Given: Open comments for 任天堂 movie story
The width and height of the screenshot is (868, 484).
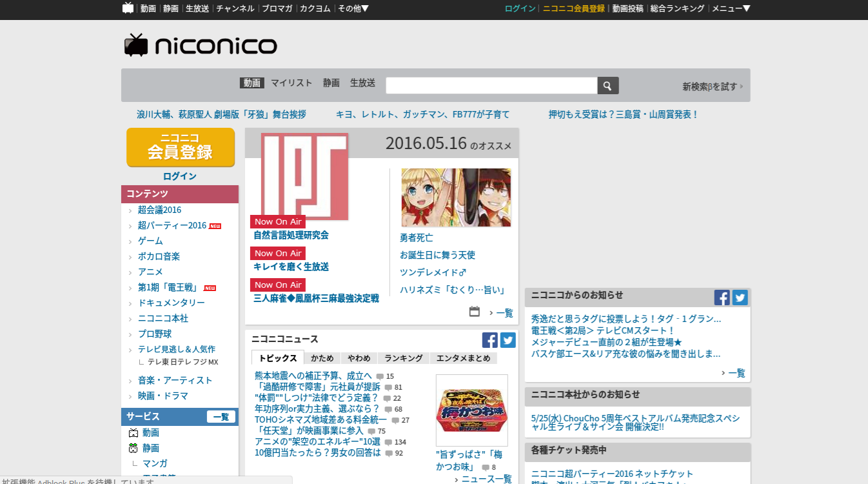Looking at the screenshot, I should click(377, 431).
